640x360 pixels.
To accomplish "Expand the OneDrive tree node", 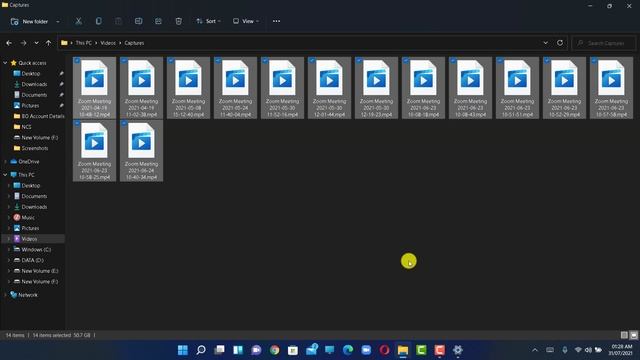I will [5, 162].
